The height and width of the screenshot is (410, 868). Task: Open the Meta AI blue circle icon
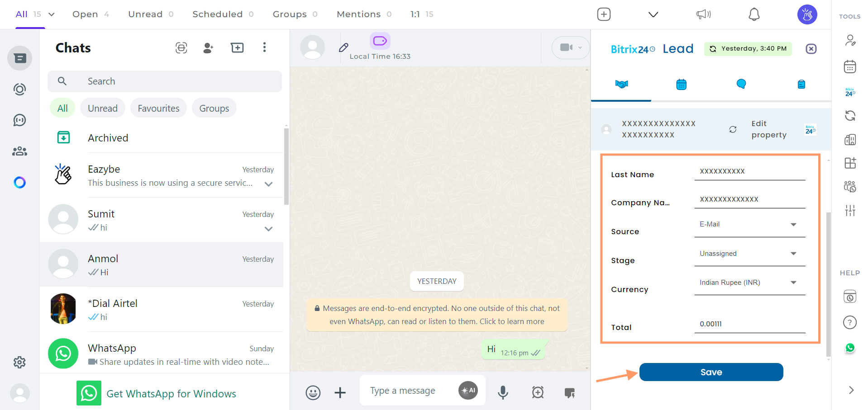tap(19, 182)
